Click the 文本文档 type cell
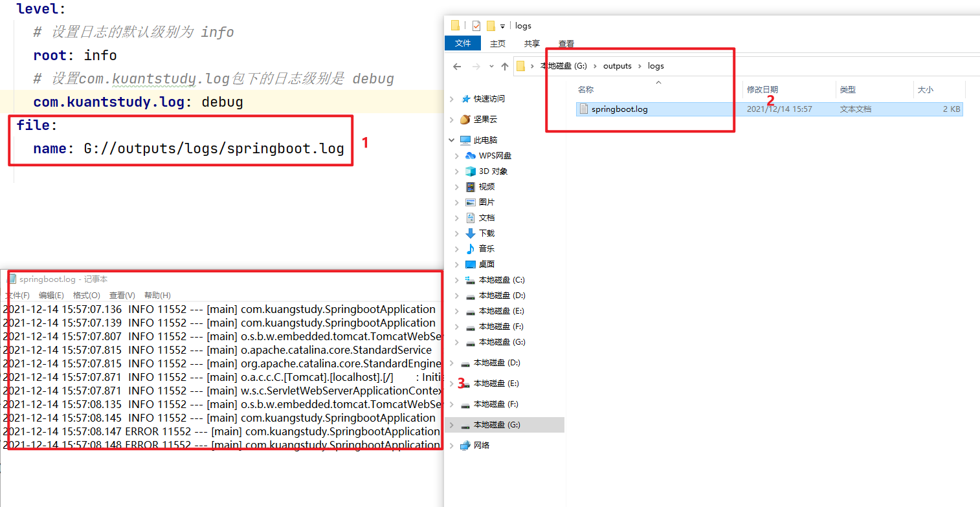The image size is (980, 507). (x=856, y=109)
